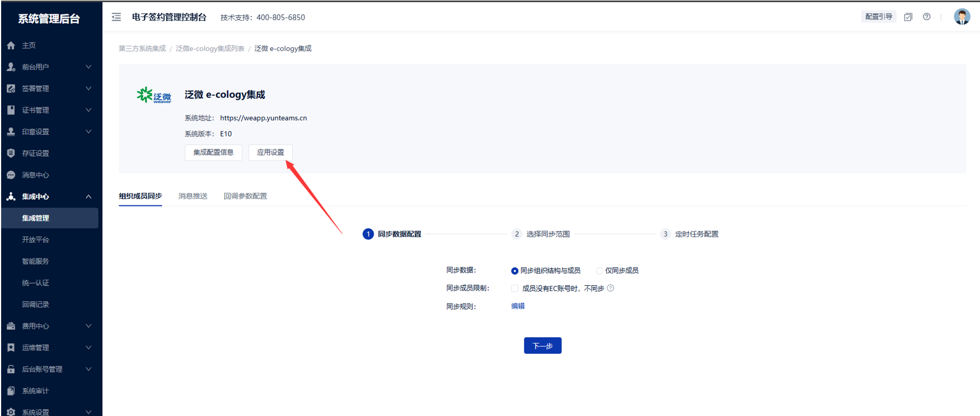The width and height of the screenshot is (980, 416).
Task: Click the 印章设置 stamp icon
Action: tap(11, 132)
